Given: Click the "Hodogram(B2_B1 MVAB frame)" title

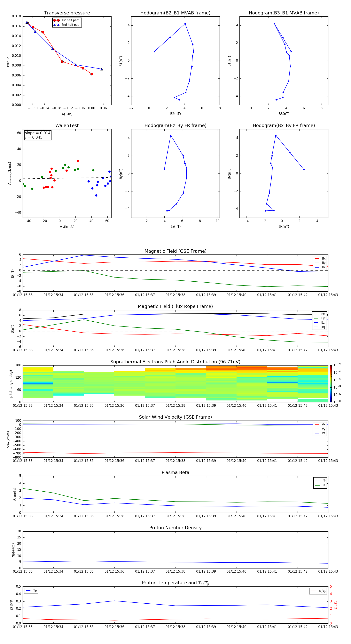Looking at the screenshot, I should 175,13.
